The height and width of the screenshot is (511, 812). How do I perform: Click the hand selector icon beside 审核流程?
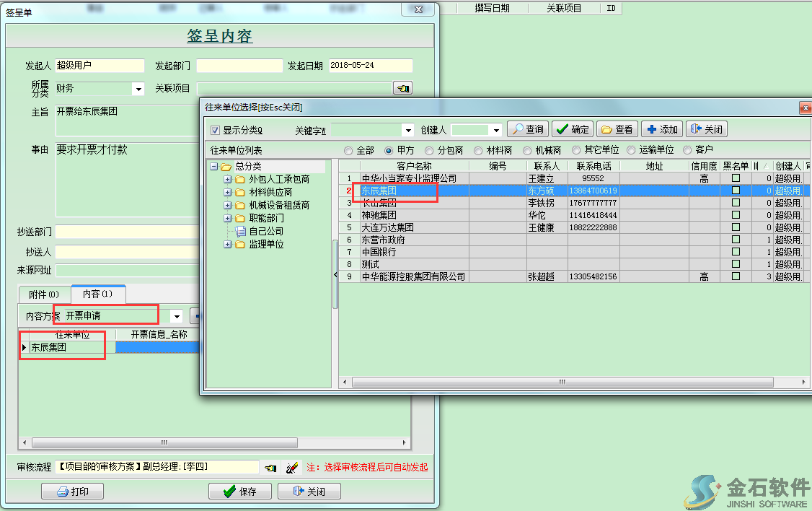[271, 468]
